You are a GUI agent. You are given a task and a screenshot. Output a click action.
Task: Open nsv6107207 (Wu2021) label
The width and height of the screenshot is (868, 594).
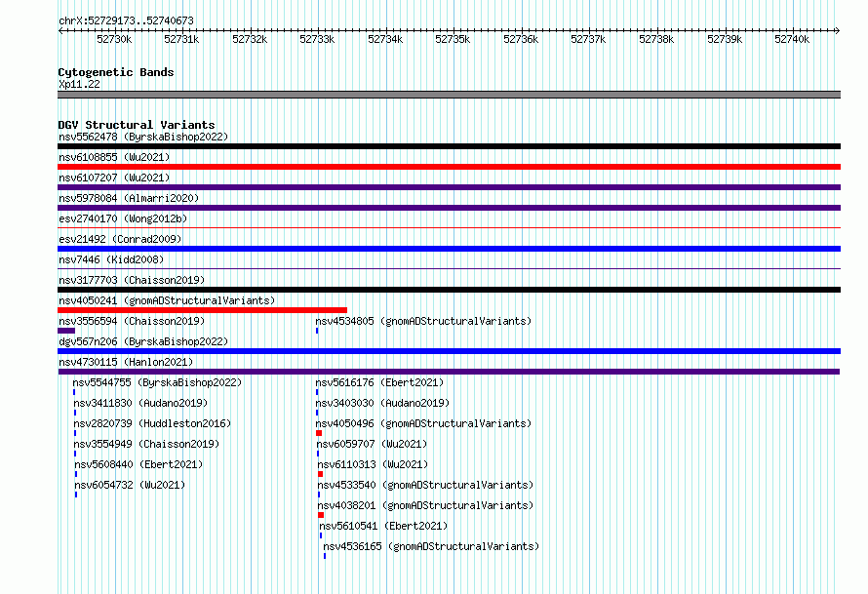point(114,178)
